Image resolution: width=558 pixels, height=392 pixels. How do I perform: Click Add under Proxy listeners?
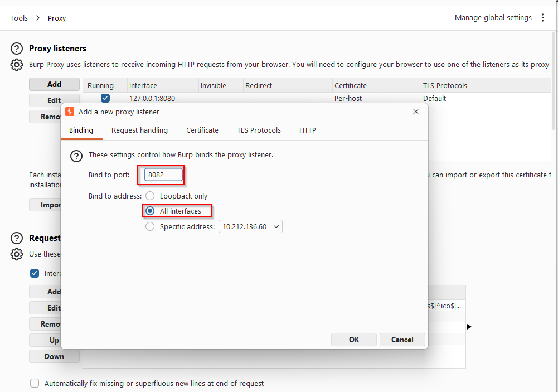tap(54, 84)
